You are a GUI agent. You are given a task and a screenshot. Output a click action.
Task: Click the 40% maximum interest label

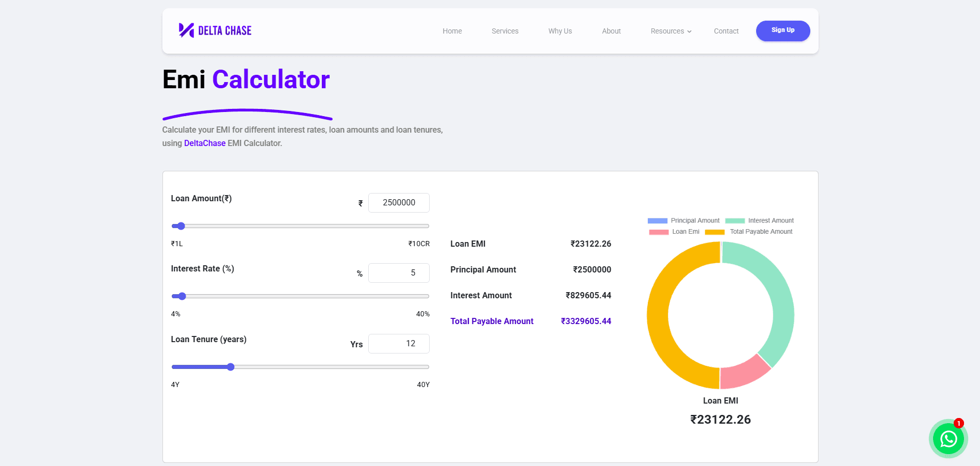pos(423,314)
